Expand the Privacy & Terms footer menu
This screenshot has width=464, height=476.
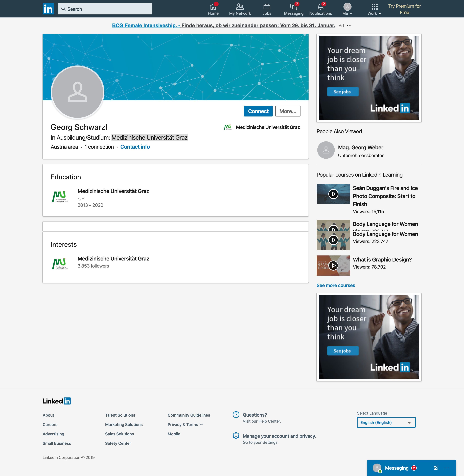[x=185, y=425]
